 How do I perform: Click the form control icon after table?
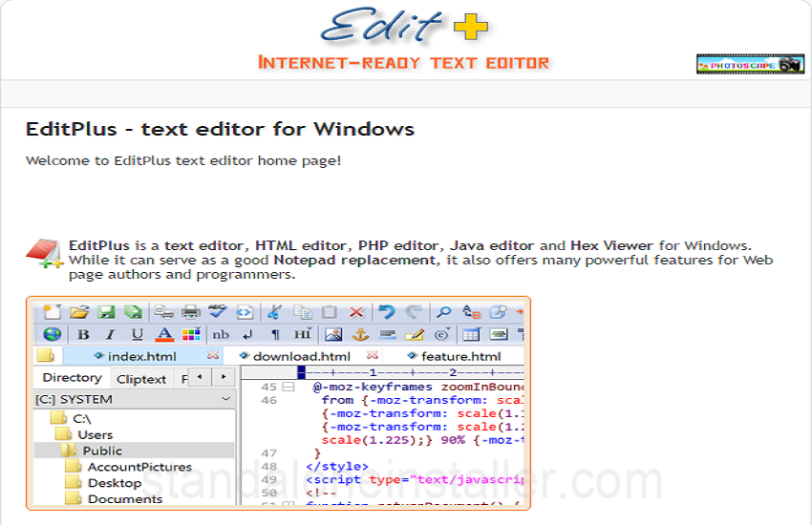pyautogui.click(x=499, y=335)
